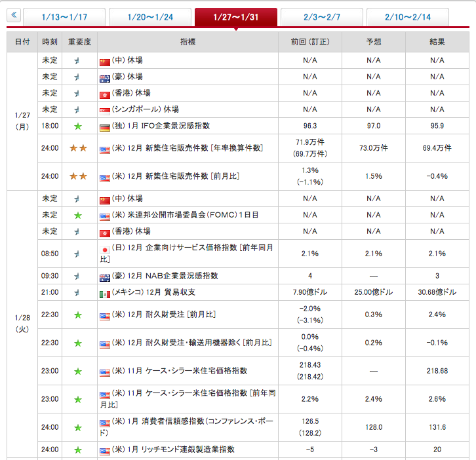
Task: Click (米) 1月 リッチモンド連銀製造業指数 text
Action: click(173, 450)
